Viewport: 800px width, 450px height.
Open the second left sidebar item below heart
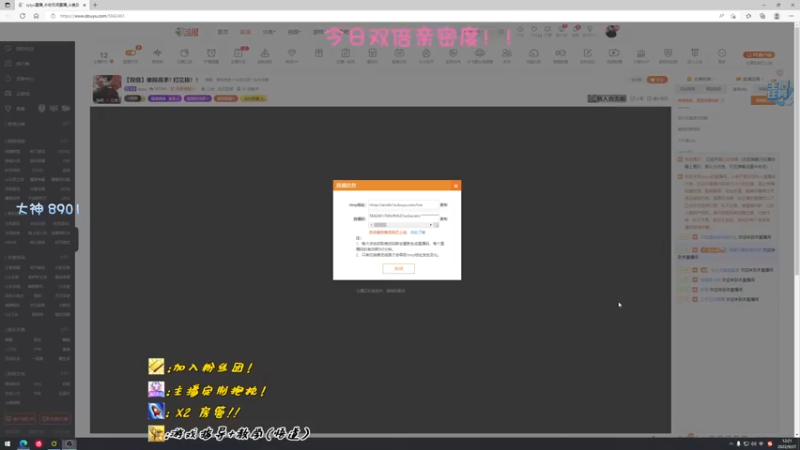click(19, 64)
